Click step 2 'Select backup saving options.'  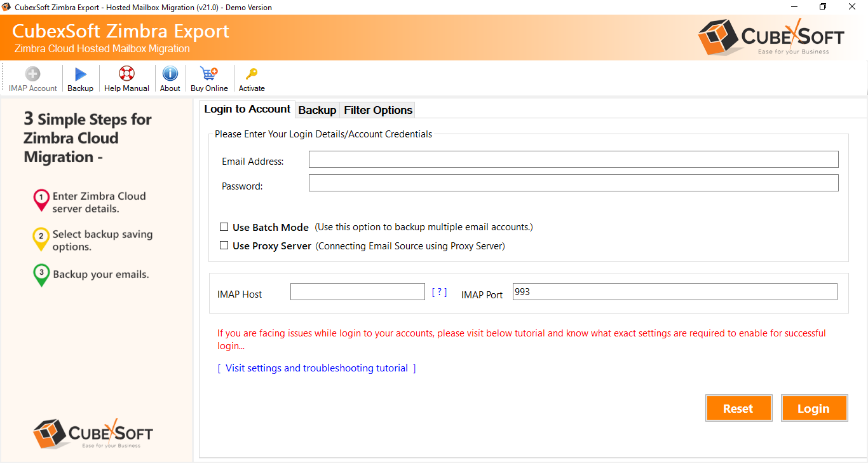pyautogui.click(x=93, y=240)
